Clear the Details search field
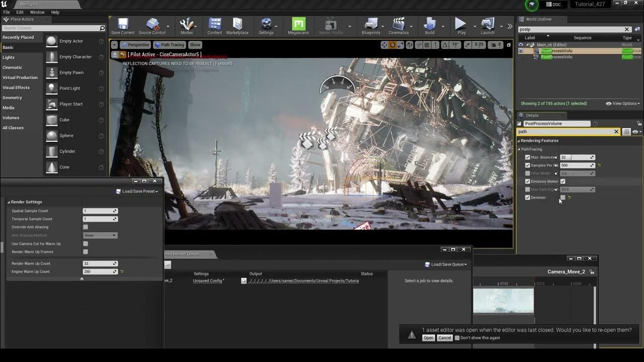This screenshot has width=644, height=362. coord(616,132)
